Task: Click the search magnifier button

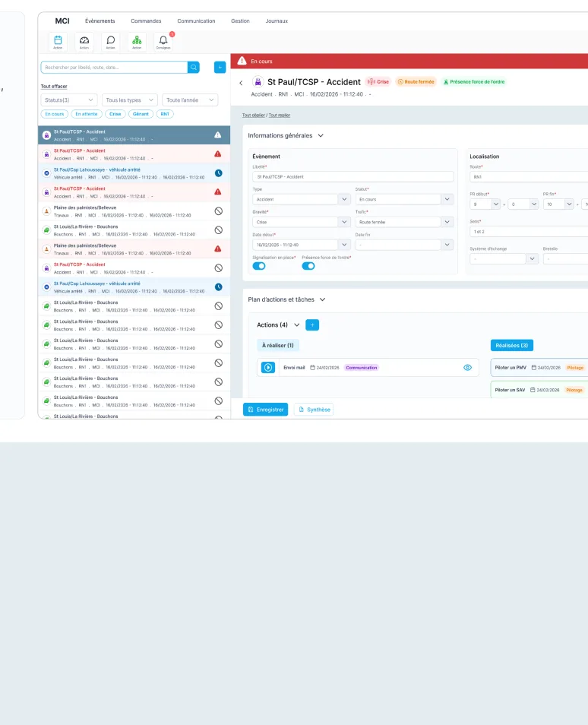Action: pyautogui.click(x=194, y=67)
